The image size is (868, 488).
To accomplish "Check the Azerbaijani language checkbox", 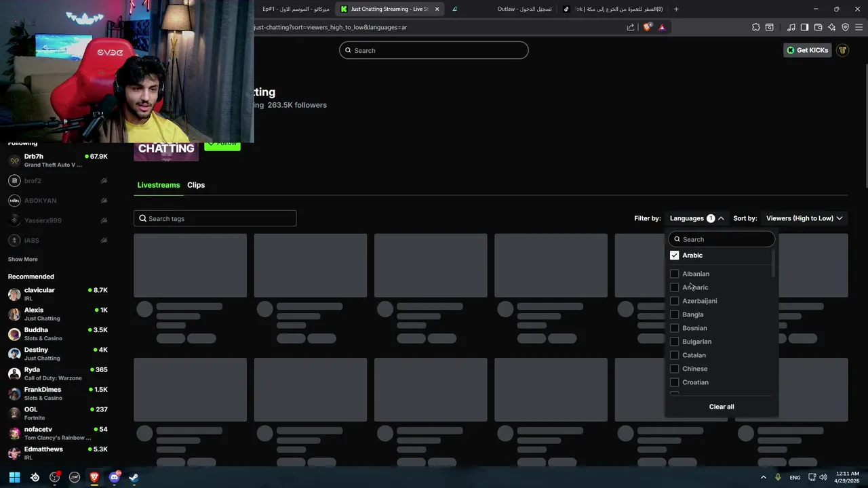I will 674,301.
